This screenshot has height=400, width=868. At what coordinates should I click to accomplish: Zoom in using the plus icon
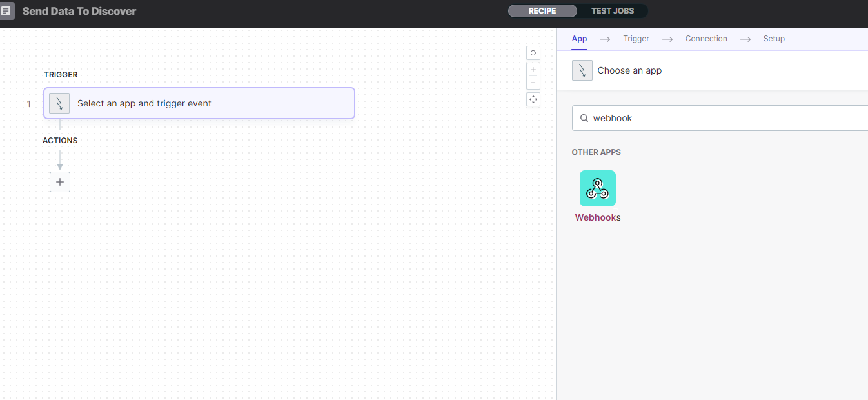pos(533,69)
